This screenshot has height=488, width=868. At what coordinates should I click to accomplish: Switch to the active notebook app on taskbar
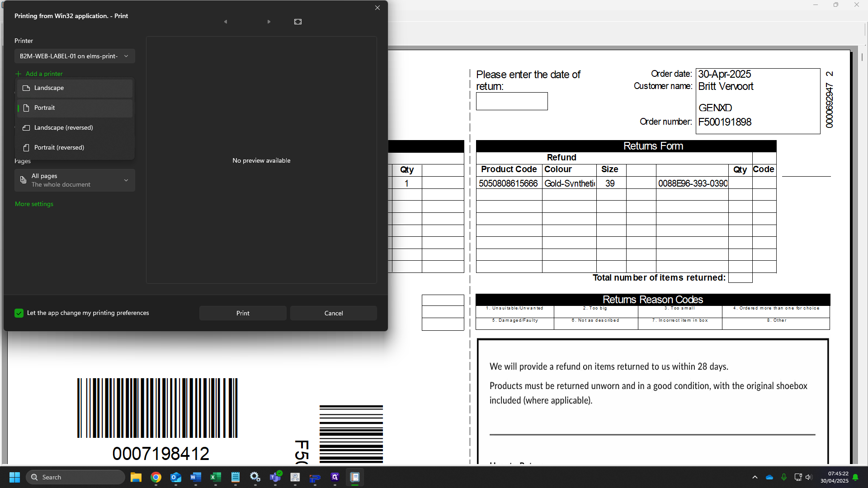(355, 477)
